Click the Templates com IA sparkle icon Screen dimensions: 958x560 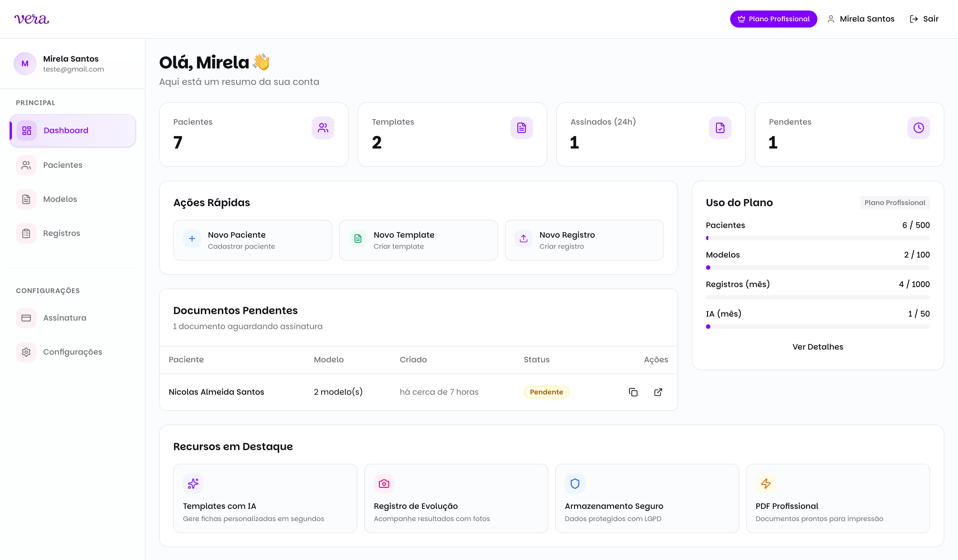tap(193, 483)
